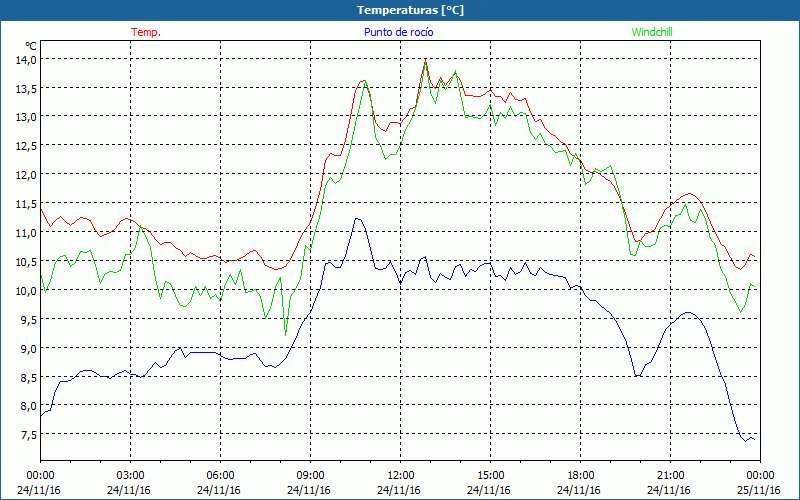Screen dimensions: 800x500
Task: Click the '13,0' y-axis value
Action: pyautogui.click(x=27, y=117)
